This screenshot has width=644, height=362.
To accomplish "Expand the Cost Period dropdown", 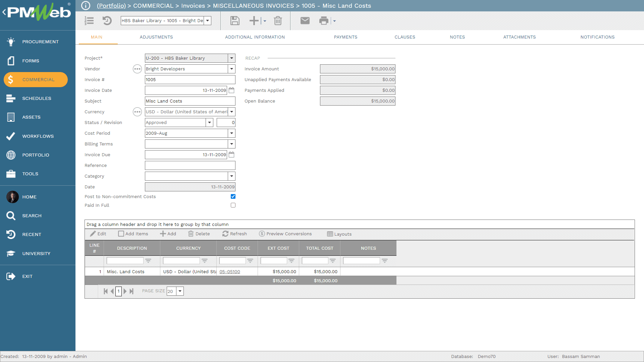I will pyautogui.click(x=232, y=133).
